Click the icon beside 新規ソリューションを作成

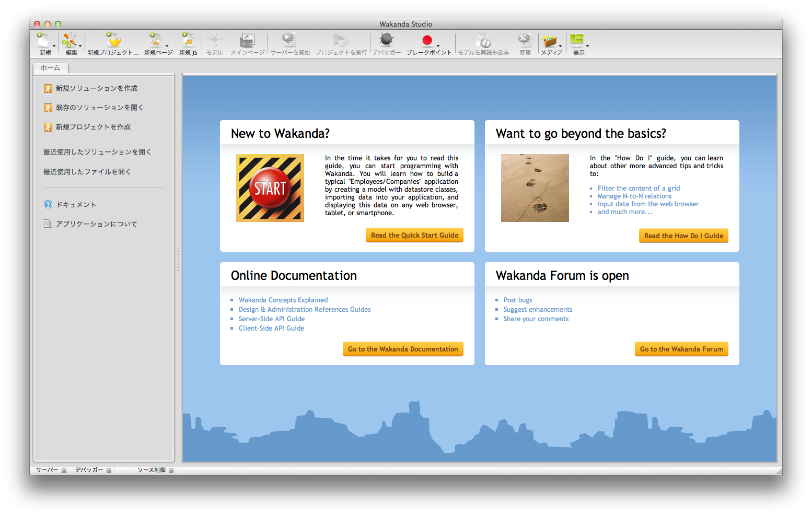(48, 89)
